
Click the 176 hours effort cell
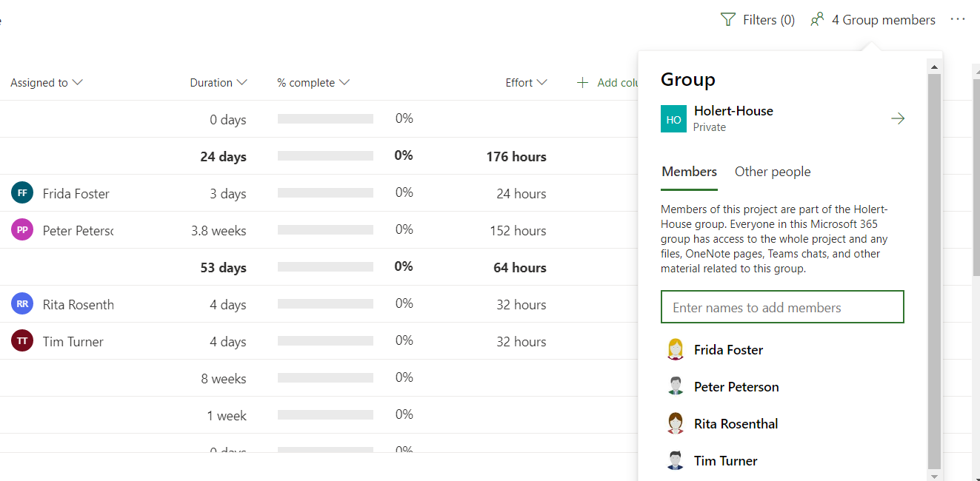pyautogui.click(x=516, y=157)
